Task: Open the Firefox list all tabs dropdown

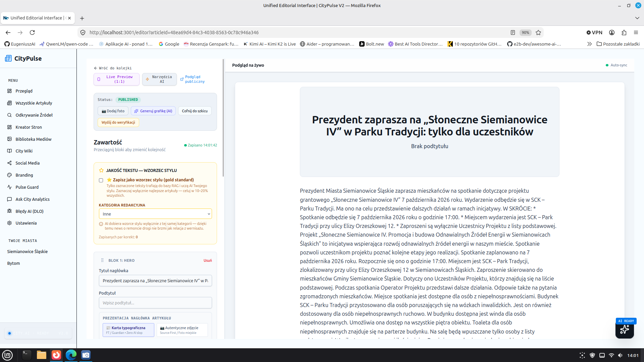Action: (x=637, y=18)
